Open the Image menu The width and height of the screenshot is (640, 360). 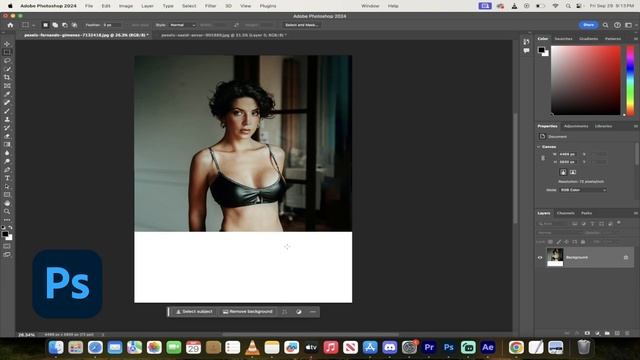[x=126, y=6]
